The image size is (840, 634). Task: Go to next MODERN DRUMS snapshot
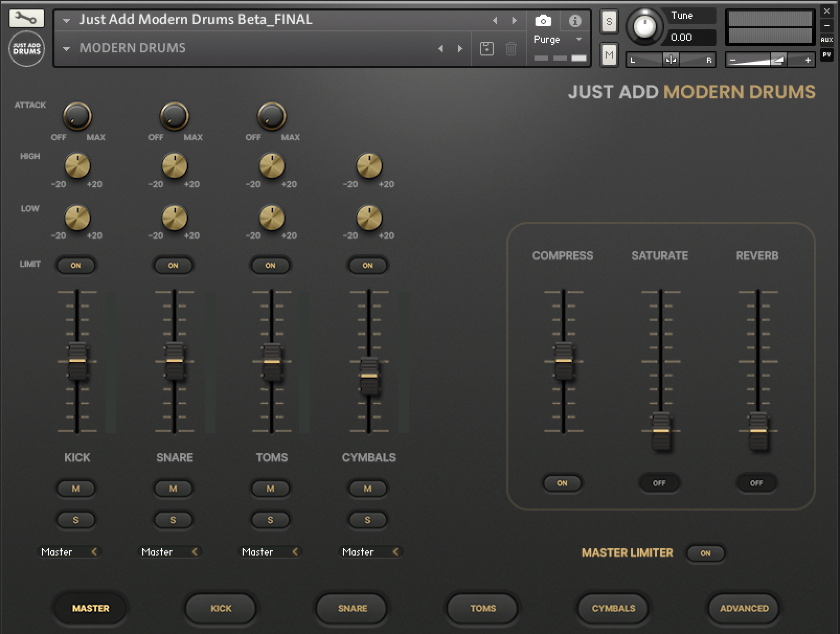pyautogui.click(x=460, y=49)
